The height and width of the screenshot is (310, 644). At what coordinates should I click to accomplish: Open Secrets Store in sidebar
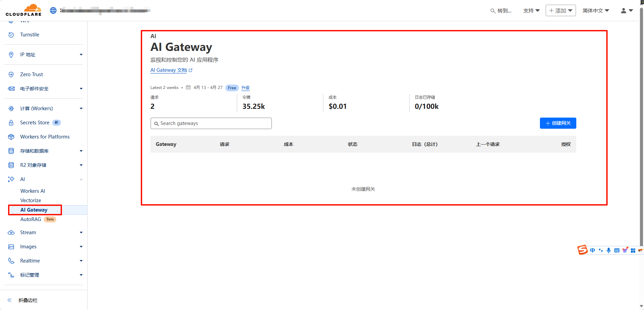pyautogui.click(x=35, y=123)
